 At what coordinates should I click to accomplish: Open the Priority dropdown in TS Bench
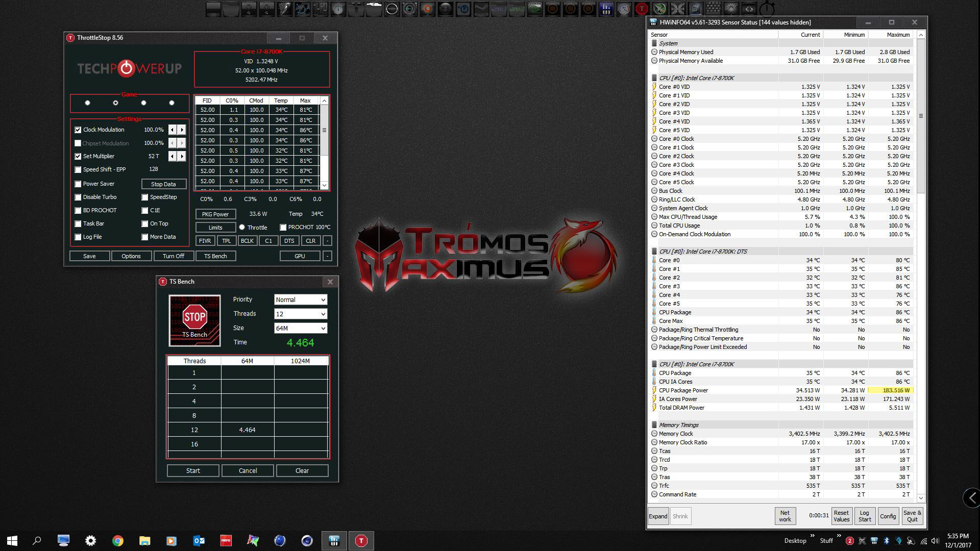coord(300,300)
